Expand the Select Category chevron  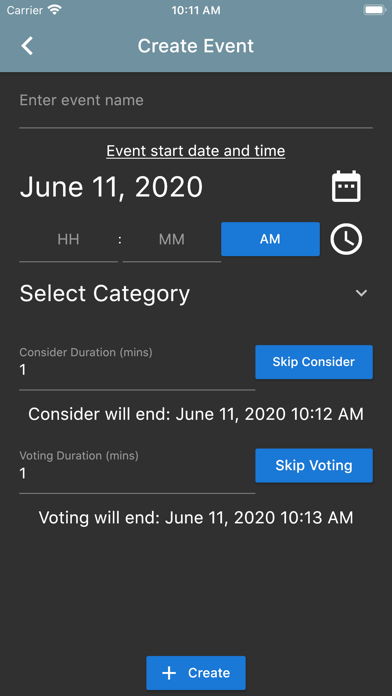pyautogui.click(x=361, y=293)
